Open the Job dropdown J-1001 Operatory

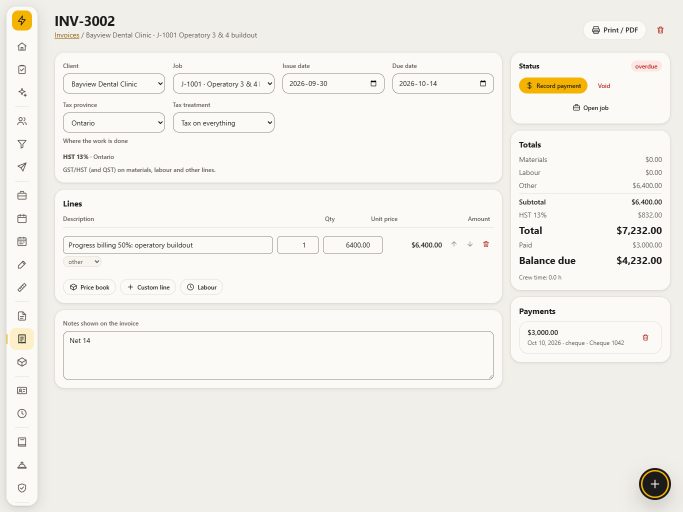click(x=223, y=84)
